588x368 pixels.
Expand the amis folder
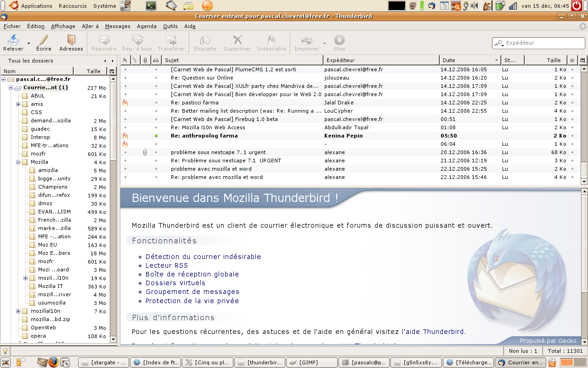coord(18,104)
